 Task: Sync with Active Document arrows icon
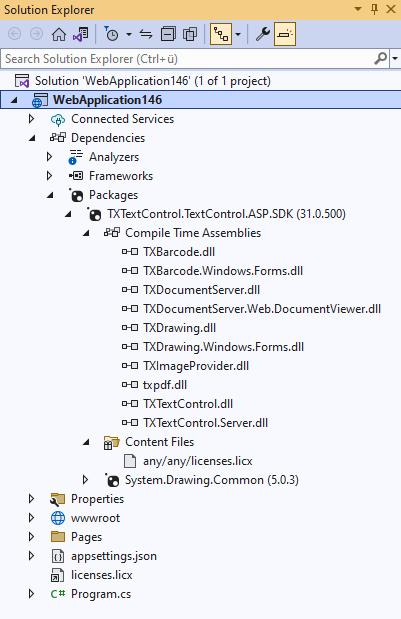[x=146, y=34]
